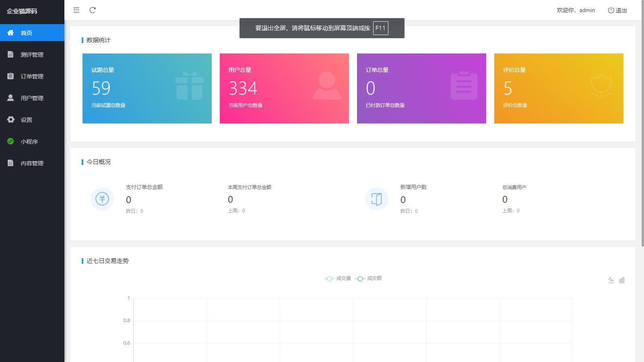Select the 首页 home menu item
644x362 pixels.
[27, 33]
